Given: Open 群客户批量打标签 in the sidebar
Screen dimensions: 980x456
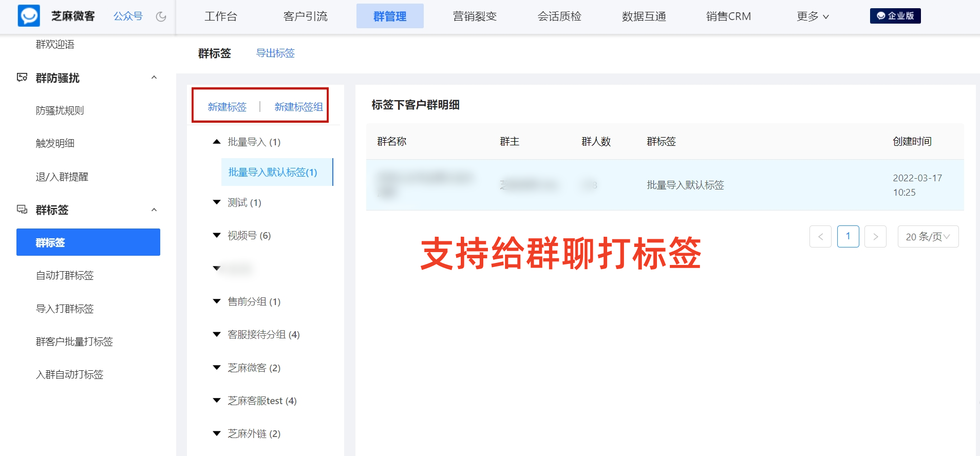Looking at the screenshot, I should coord(74,341).
